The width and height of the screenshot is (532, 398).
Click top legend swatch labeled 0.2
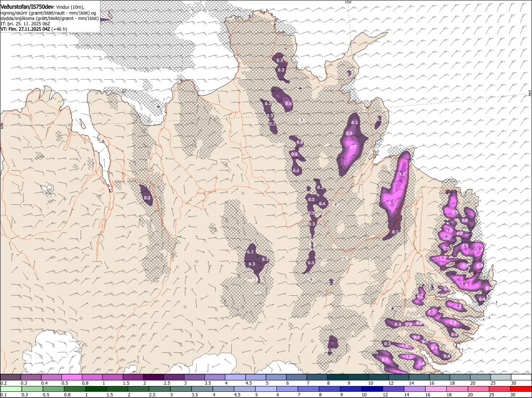11,377
